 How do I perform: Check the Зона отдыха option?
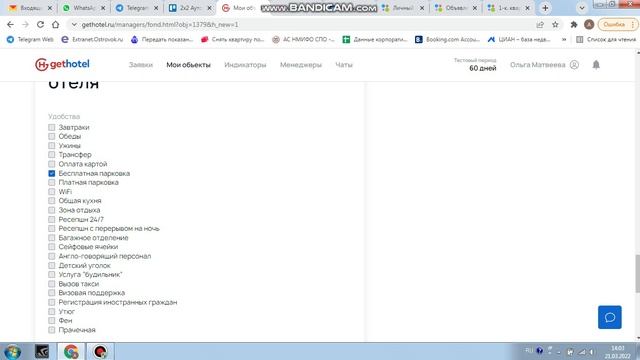(51, 210)
